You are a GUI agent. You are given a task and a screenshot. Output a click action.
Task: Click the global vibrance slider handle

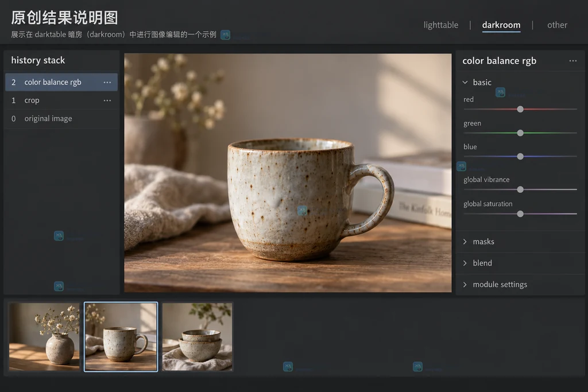pos(520,189)
